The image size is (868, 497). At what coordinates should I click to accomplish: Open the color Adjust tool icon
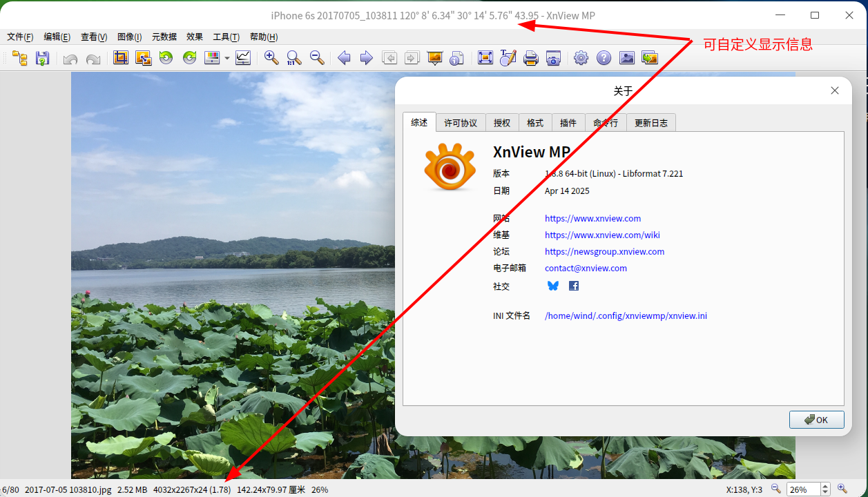(212, 58)
